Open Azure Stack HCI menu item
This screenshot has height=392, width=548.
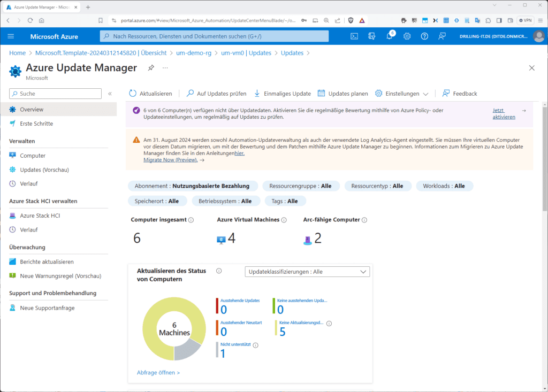pos(40,216)
